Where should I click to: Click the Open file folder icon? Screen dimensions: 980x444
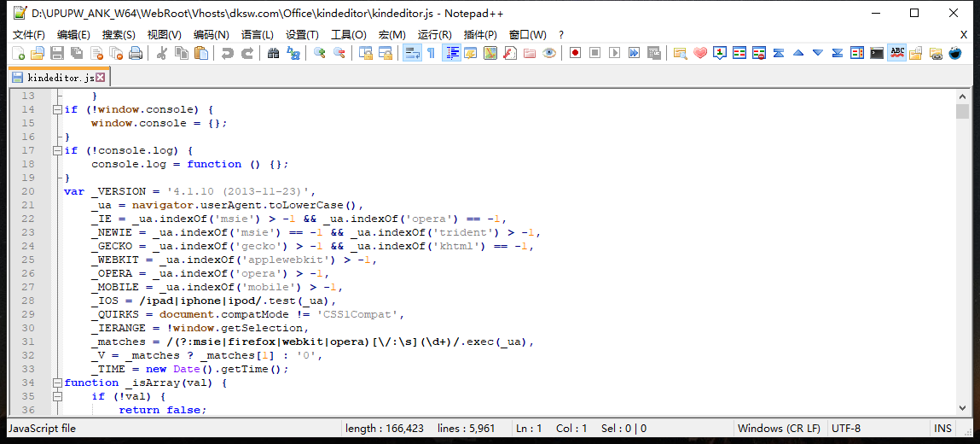pyautogui.click(x=38, y=53)
